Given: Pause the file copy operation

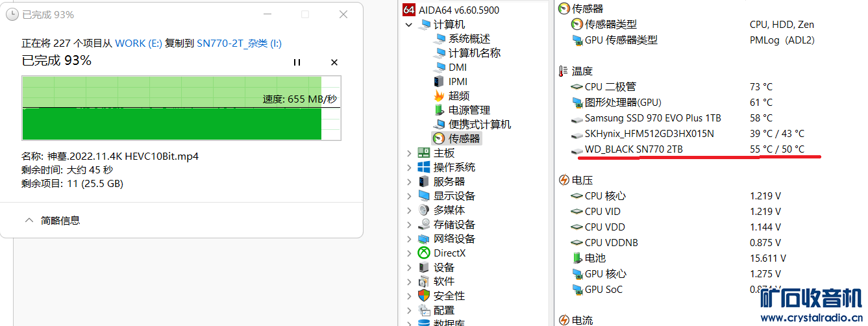Looking at the screenshot, I should [297, 62].
